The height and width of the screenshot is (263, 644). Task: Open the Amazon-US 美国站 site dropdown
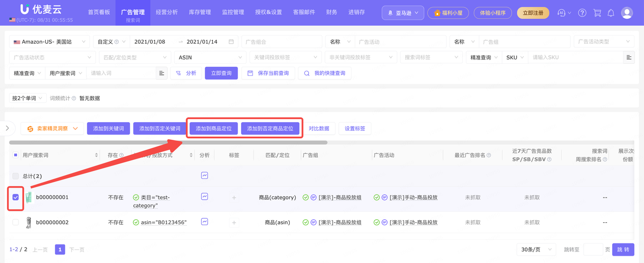(49, 42)
